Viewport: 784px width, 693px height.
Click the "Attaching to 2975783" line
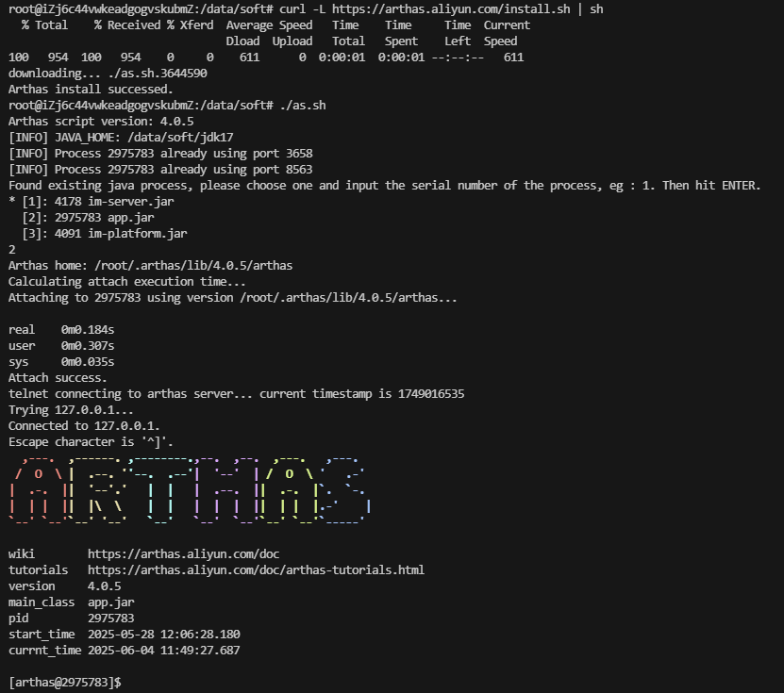click(x=232, y=297)
